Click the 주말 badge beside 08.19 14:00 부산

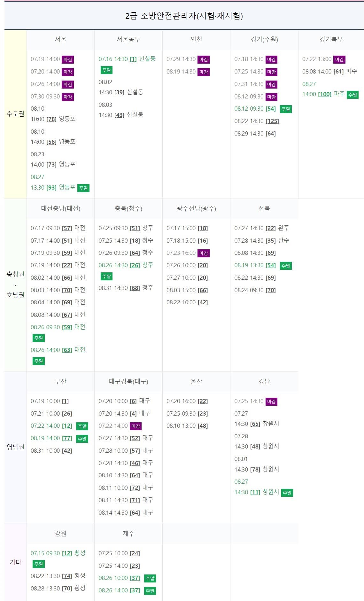click(x=82, y=439)
